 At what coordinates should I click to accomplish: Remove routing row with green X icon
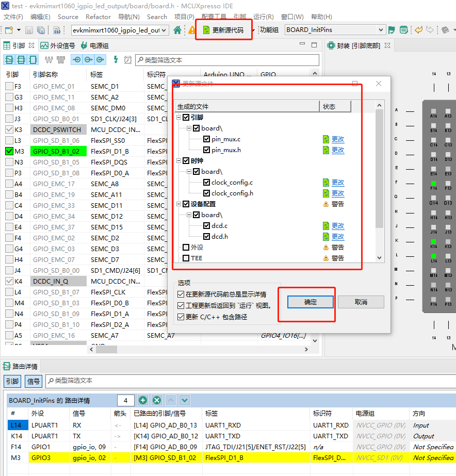157,400
